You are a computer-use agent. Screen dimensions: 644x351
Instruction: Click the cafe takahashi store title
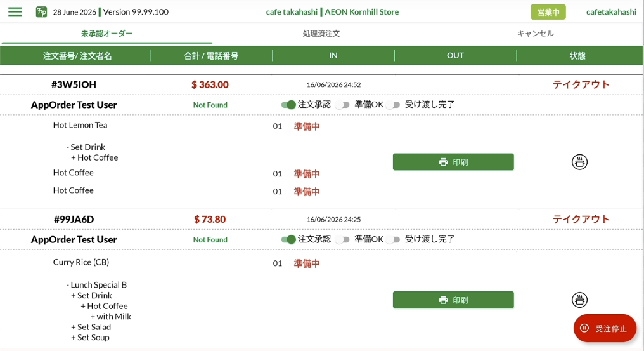[x=332, y=12]
